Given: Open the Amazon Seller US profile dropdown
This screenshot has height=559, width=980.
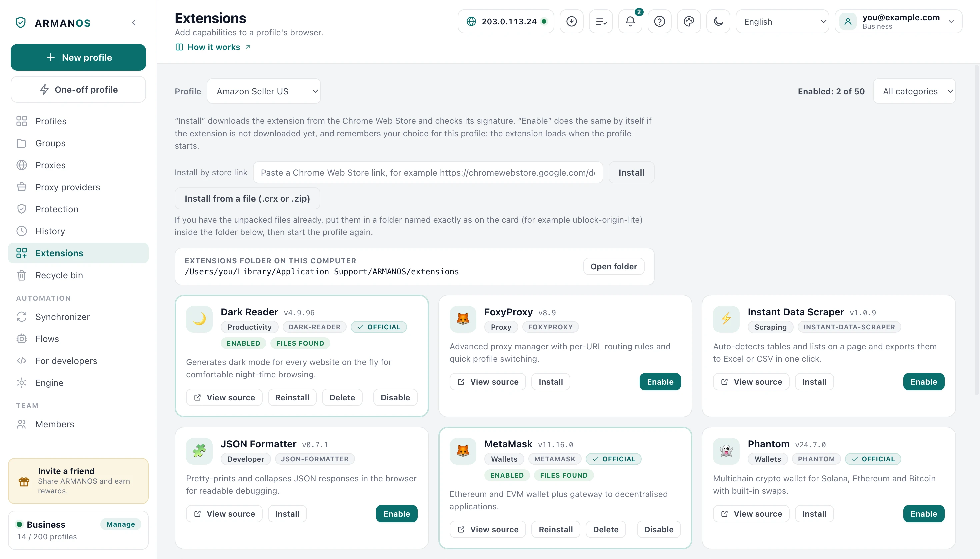Looking at the screenshot, I should point(264,91).
